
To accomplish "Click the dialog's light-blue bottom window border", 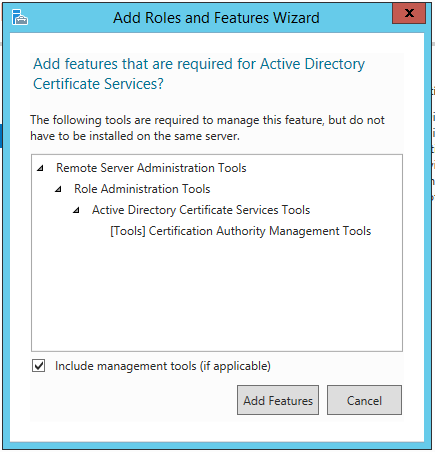I will point(217,445).
